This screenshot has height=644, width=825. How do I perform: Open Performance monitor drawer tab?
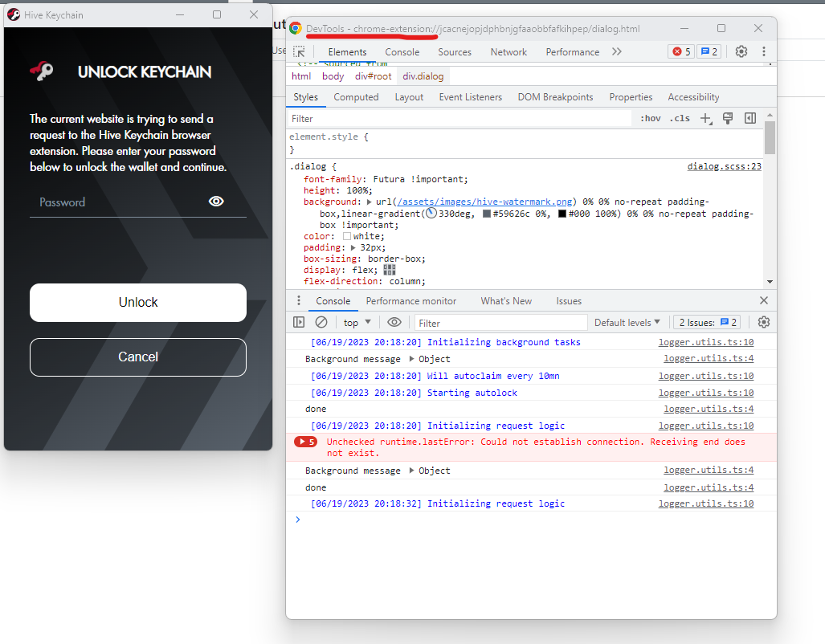(411, 301)
